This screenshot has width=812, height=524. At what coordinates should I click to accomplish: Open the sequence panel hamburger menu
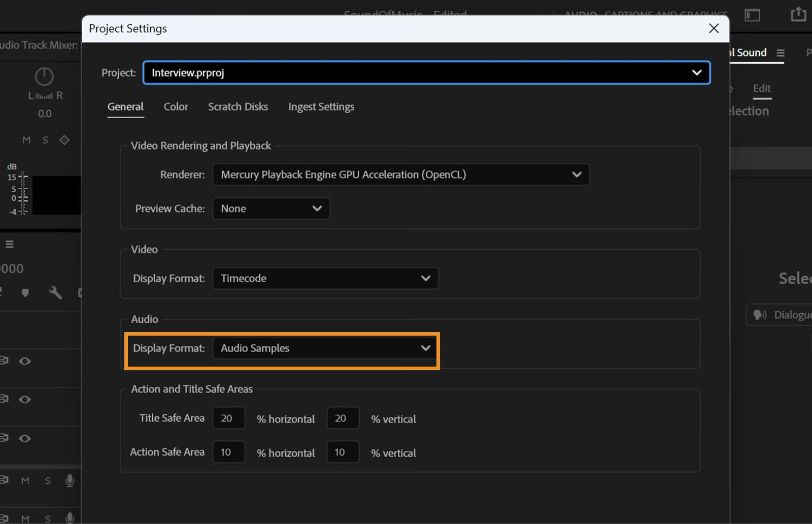point(9,244)
